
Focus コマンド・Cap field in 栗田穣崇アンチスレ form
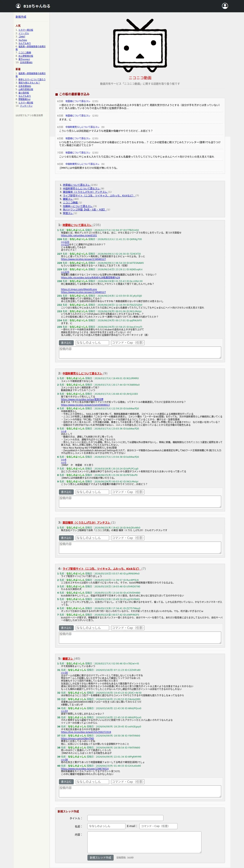[128, 538]
